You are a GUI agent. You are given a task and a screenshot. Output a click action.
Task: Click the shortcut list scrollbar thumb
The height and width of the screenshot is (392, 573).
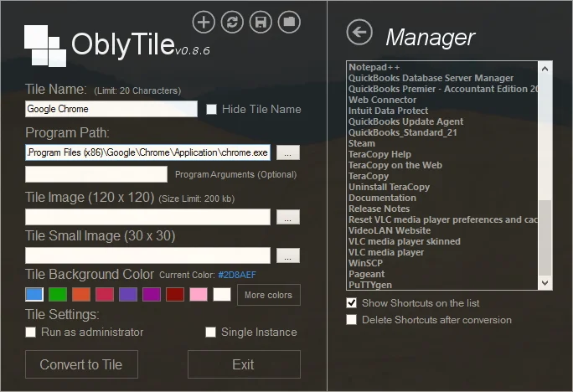(x=545, y=238)
